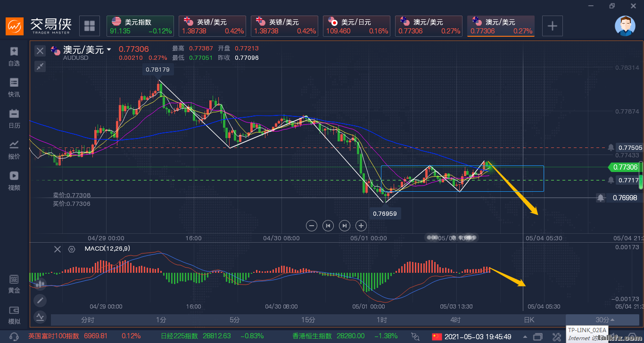Switch to the 日K timeframe
644x343 pixels.
coord(529,319)
